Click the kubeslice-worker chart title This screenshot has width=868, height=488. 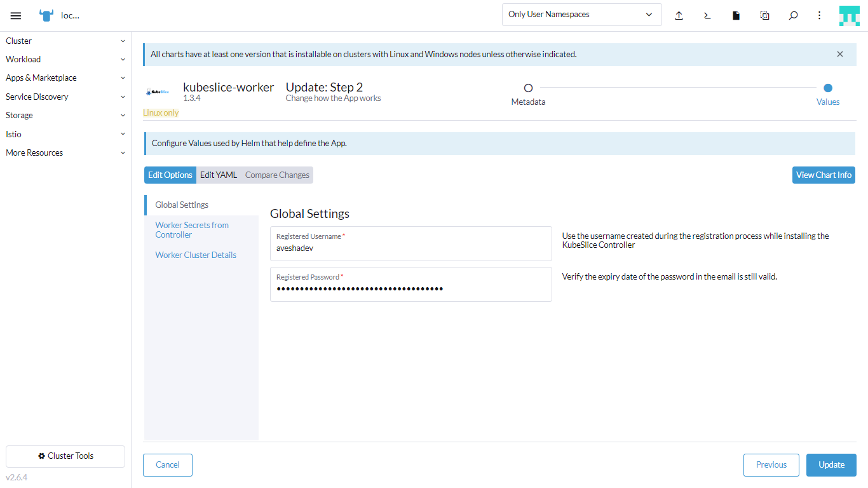tap(229, 87)
